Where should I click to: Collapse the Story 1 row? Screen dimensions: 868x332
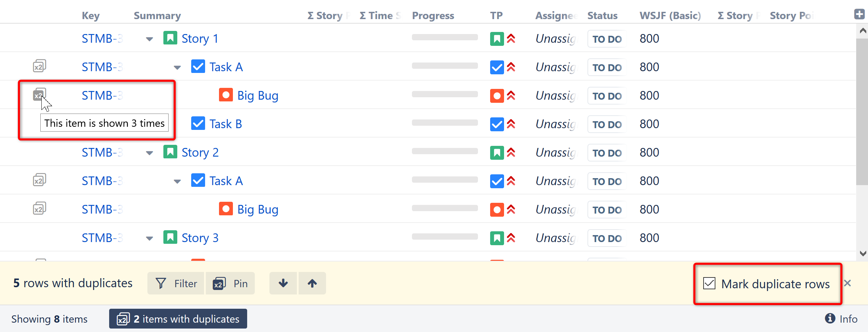(x=149, y=39)
